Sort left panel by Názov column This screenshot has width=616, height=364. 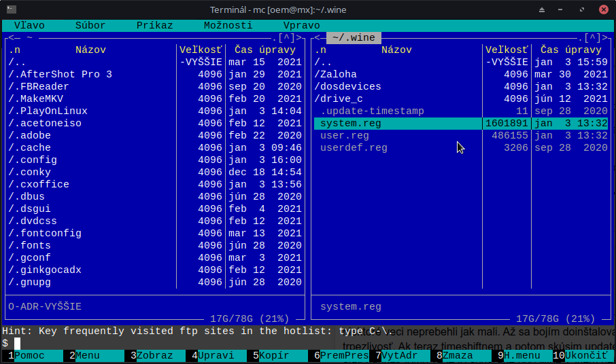90,50
